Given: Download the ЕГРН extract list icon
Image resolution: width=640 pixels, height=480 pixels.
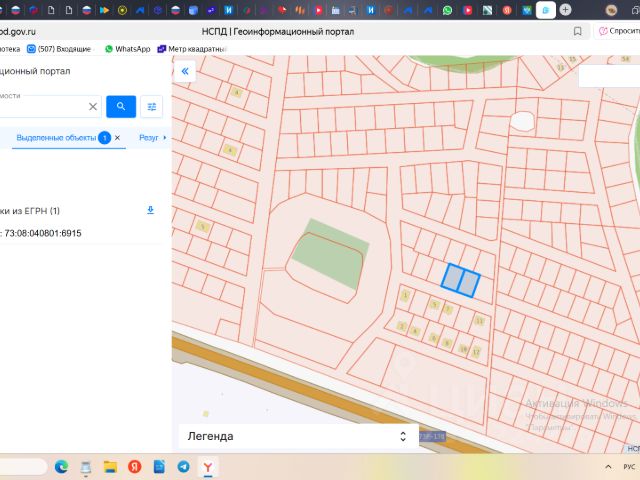Looking at the screenshot, I should 150,210.
